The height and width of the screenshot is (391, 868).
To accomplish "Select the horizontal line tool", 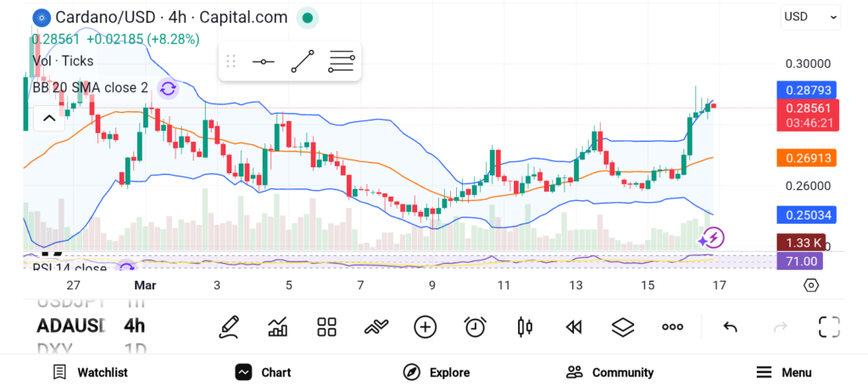I will click(263, 62).
